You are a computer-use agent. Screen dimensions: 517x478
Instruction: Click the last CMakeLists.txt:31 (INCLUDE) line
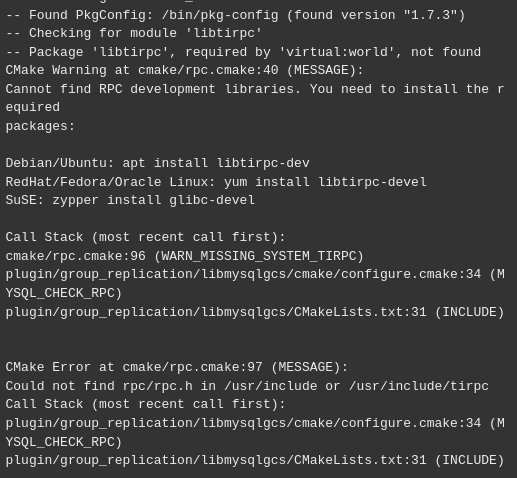point(255,460)
